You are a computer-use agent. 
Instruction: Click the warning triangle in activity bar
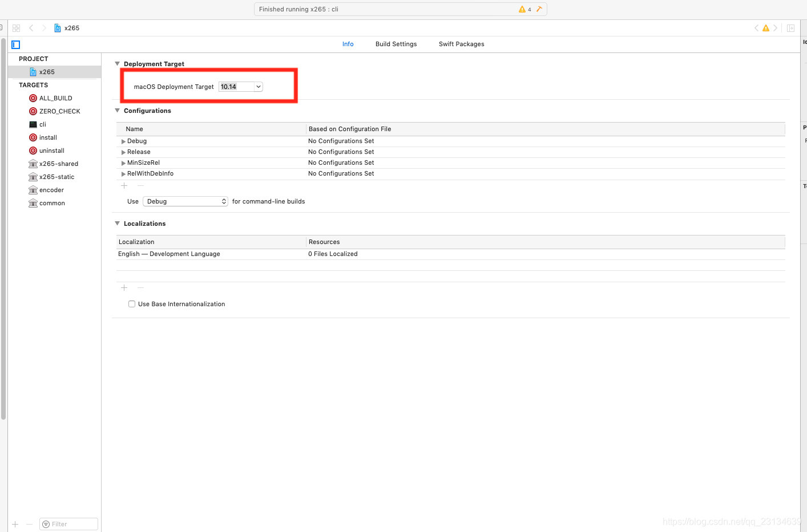pyautogui.click(x=522, y=9)
